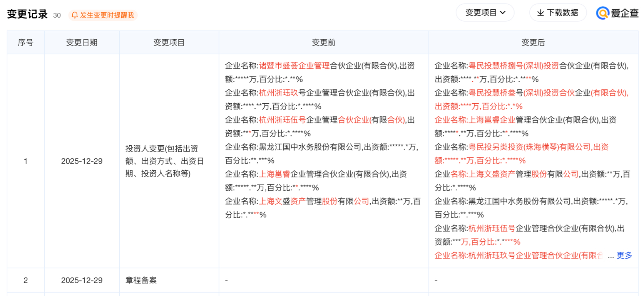
Task: Select the 2025-12-29 date in row 1
Action: click(x=82, y=161)
